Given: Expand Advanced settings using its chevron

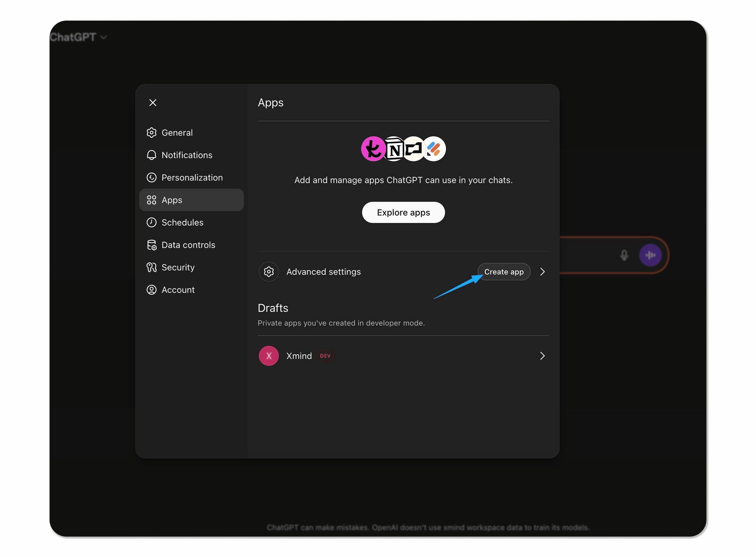Looking at the screenshot, I should pyautogui.click(x=543, y=272).
